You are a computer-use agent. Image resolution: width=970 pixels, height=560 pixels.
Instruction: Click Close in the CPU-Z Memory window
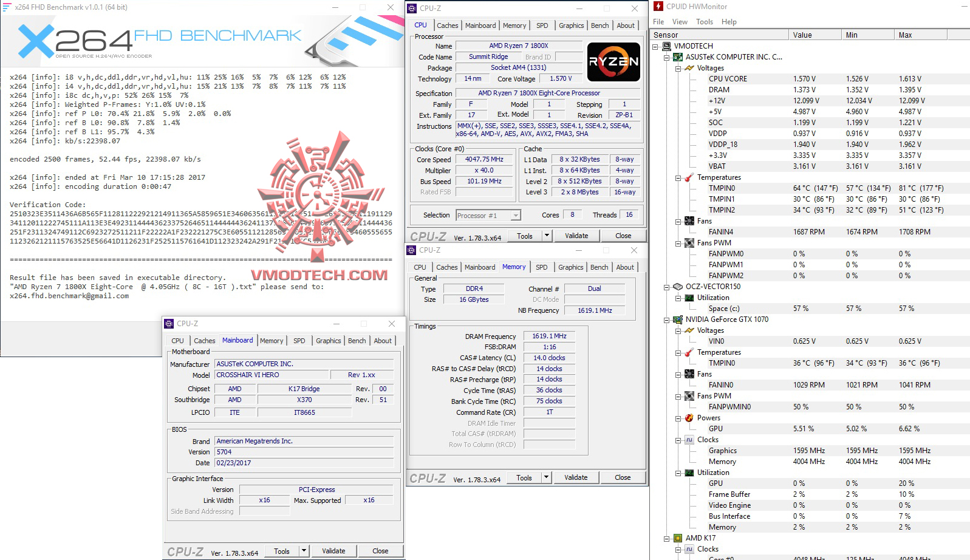[x=623, y=477]
